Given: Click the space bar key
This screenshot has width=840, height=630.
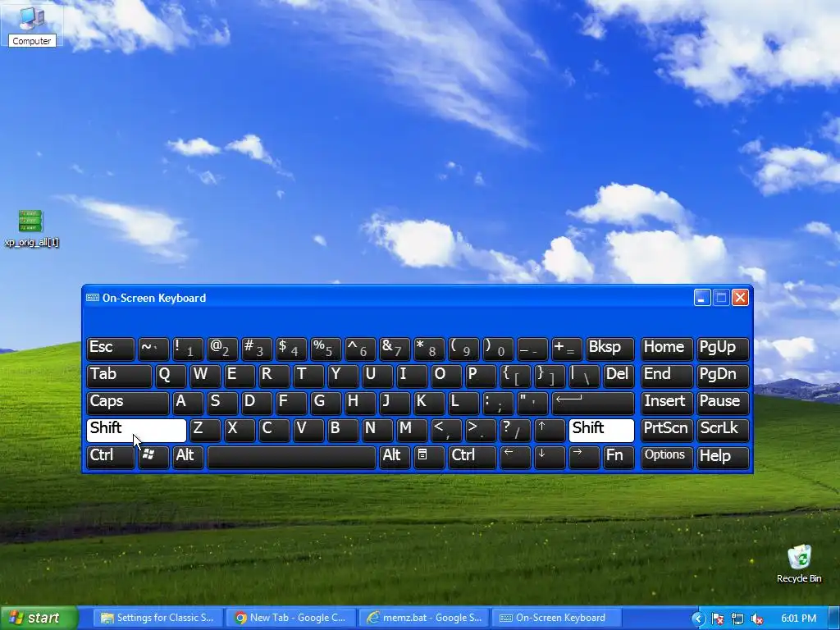Looking at the screenshot, I should pyautogui.click(x=291, y=457).
